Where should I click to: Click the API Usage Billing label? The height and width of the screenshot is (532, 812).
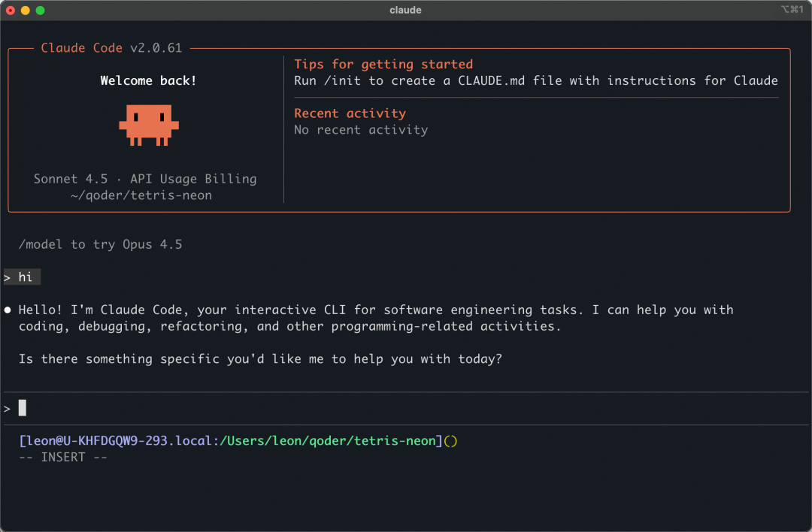coord(195,179)
